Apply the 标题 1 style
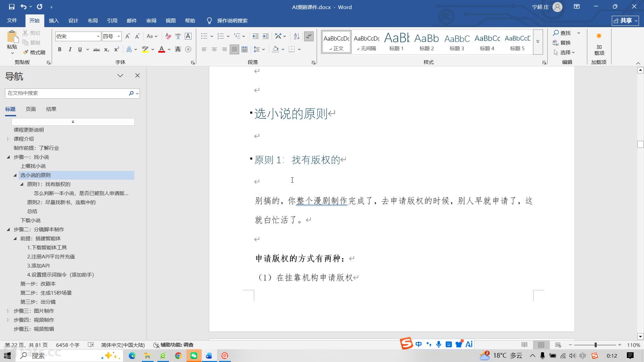 [396, 42]
